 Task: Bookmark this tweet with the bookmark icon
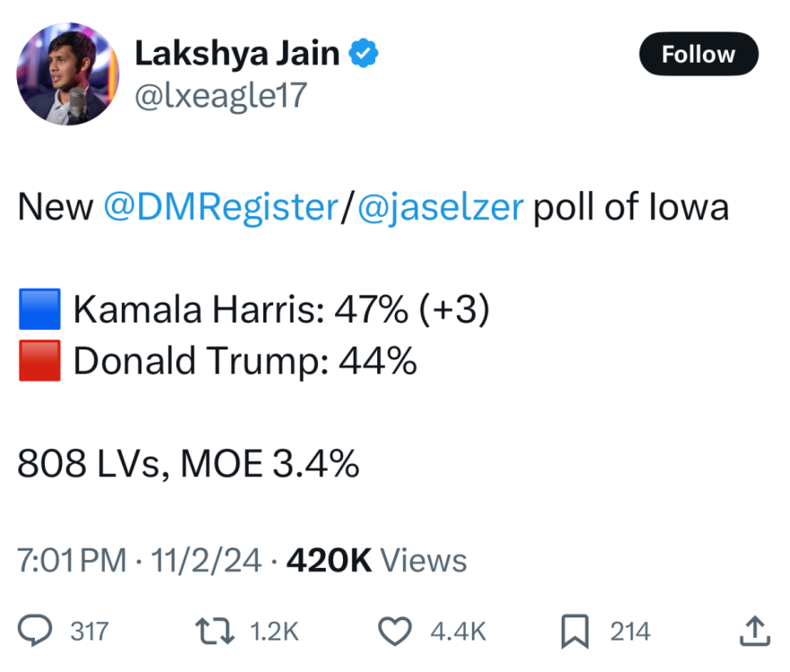(574, 631)
